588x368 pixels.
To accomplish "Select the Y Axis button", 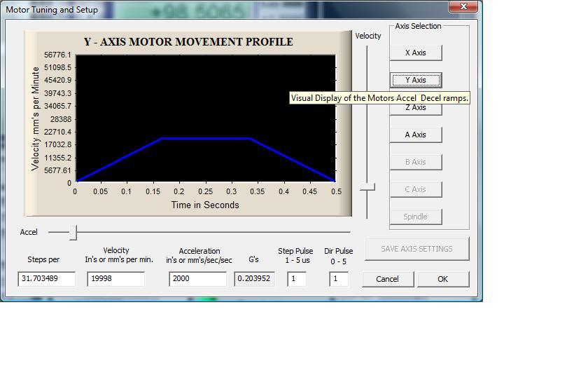I will (x=415, y=80).
